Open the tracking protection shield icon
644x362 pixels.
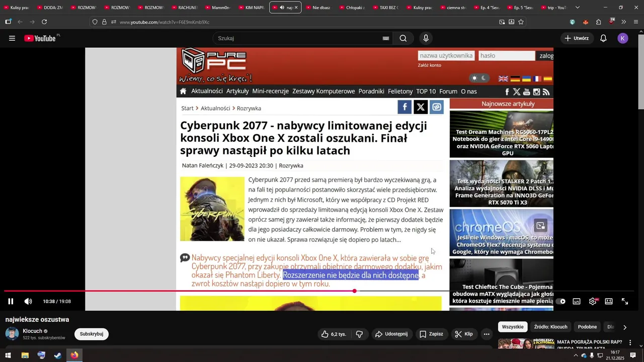pos(95,22)
